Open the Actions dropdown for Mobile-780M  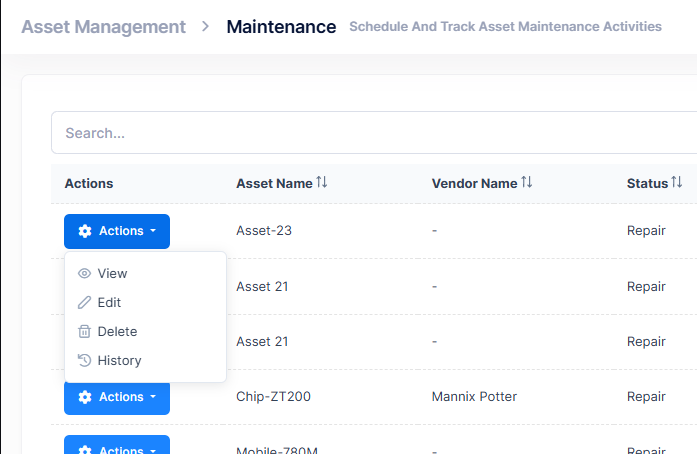point(117,445)
